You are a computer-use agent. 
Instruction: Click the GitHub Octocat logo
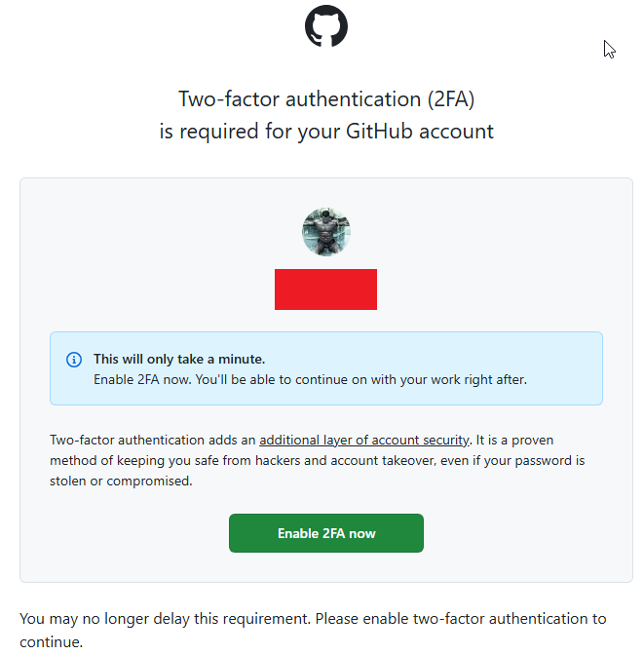[326, 26]
